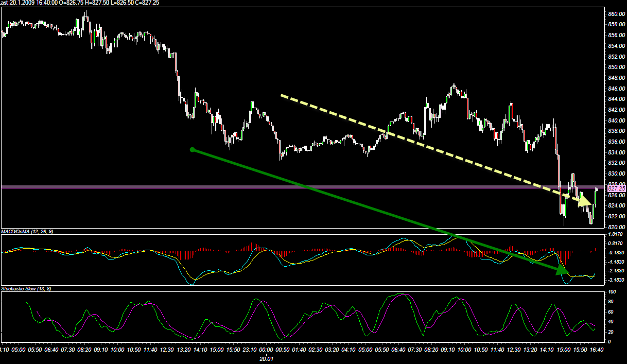Click the 860.00 price axis label

(616, 14)
